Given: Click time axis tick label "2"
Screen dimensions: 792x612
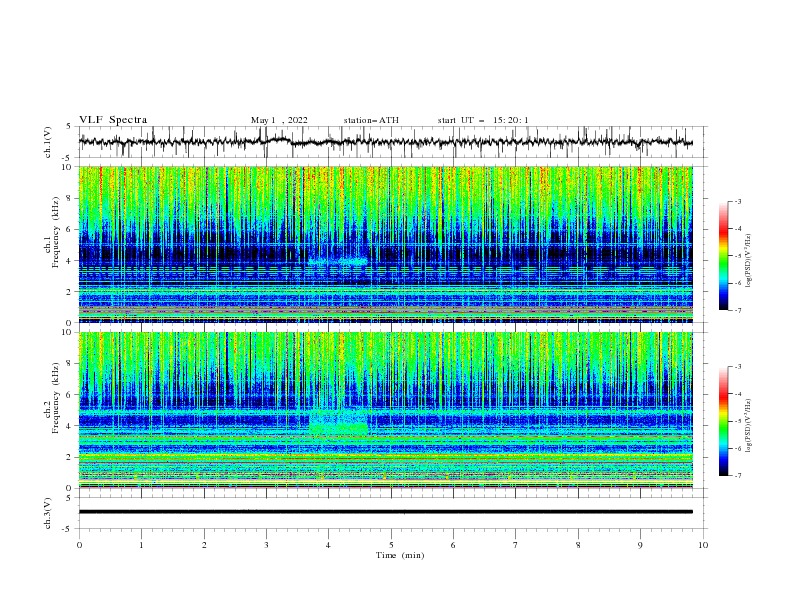Looking at the screenshot, I should [x=204, y=545].
